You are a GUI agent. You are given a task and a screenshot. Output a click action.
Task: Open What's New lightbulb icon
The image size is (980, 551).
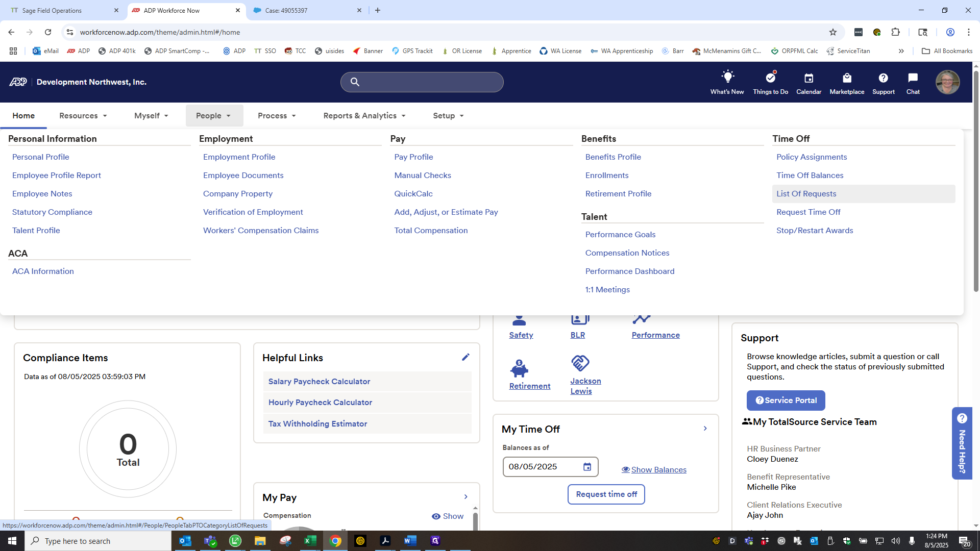coord(727,78)
